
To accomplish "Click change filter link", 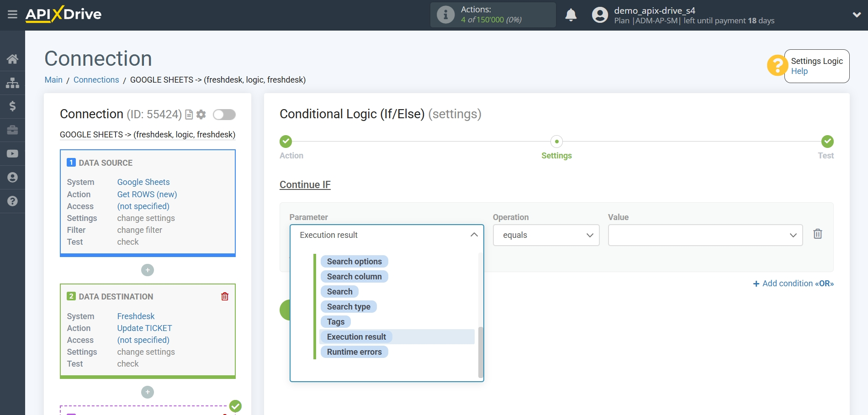I will (140, 230).
